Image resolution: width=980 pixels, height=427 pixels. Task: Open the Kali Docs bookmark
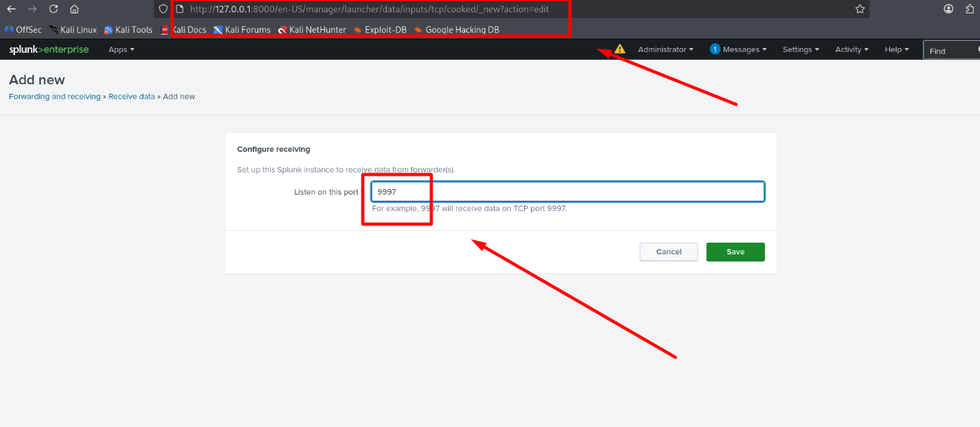point(184,30)
